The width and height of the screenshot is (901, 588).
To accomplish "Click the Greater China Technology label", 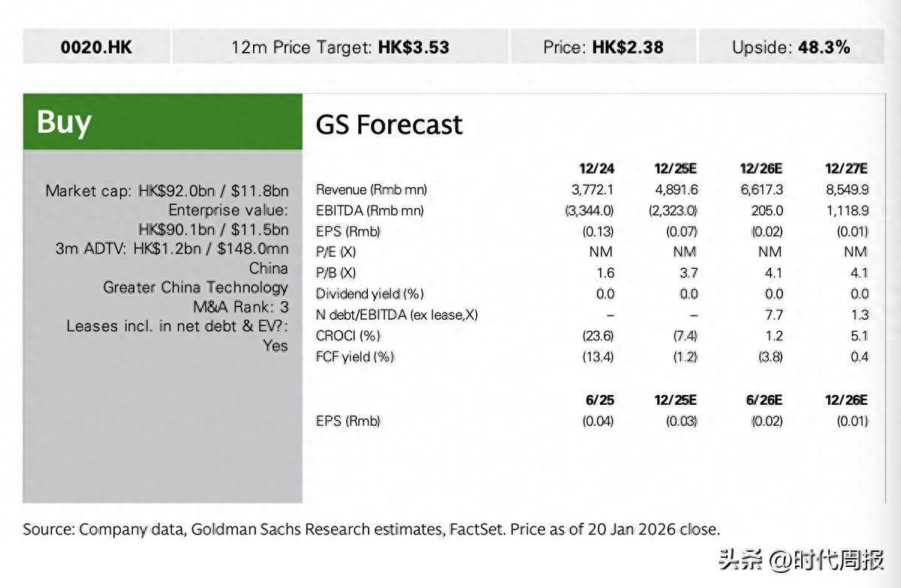I will click(x=195, y=287).
